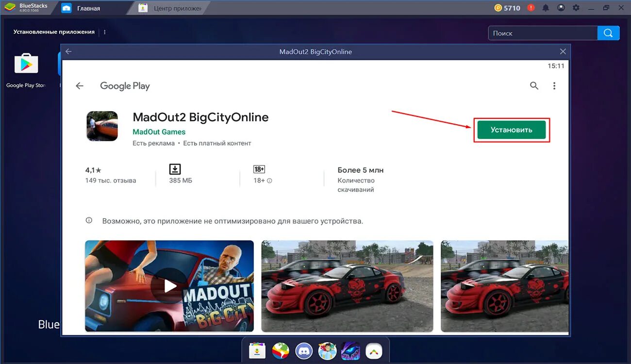Screen dimensions: 631x364
Task: Open the red alert notification icon
Action: [531, 8]
